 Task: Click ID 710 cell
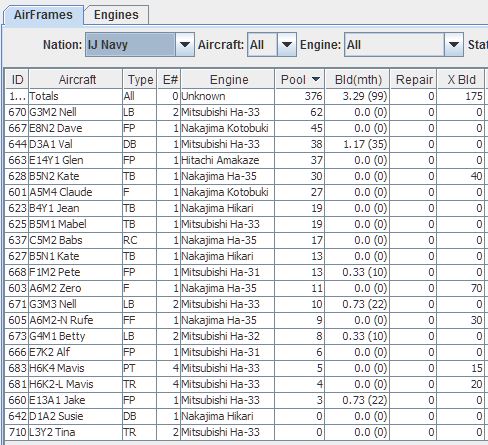17,432
